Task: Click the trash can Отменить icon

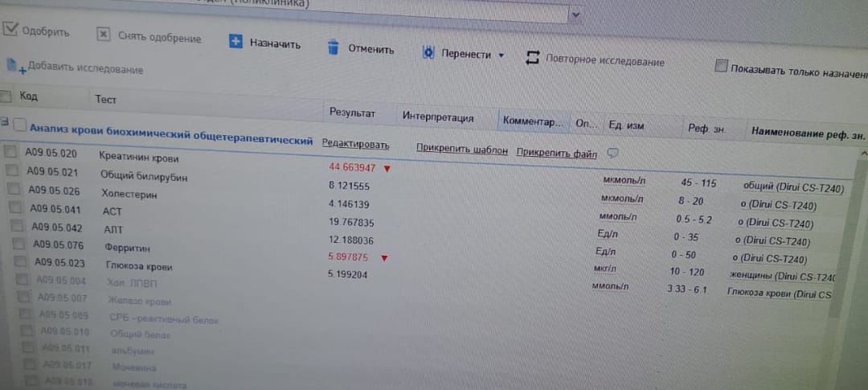Action: [333, 47]
